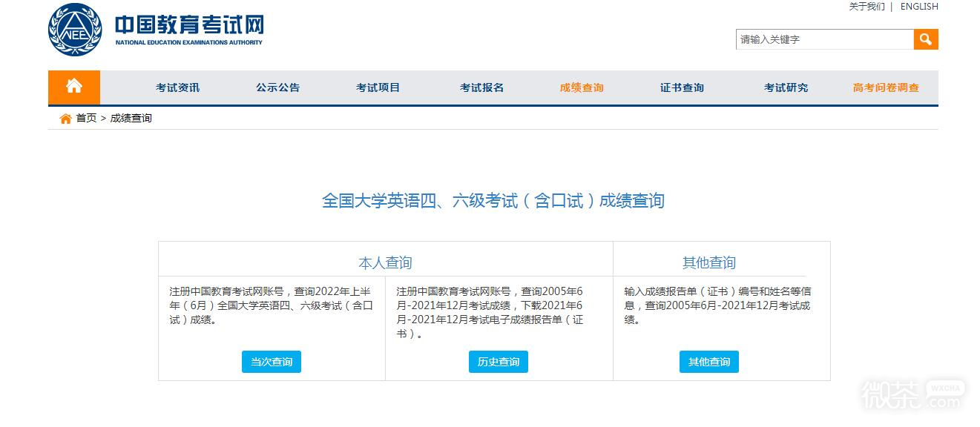This screenshot has height=427, width=980.
Task: Go to 首页 via the breadcrumb link
Action: click(85, 118)
